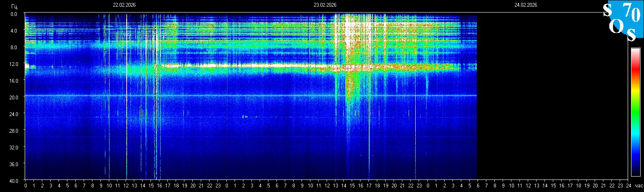Click hour 12 label under 22.02.2026
Image resolution: width=644 pixels, height=192 pixels.
[x=126, y=186]
